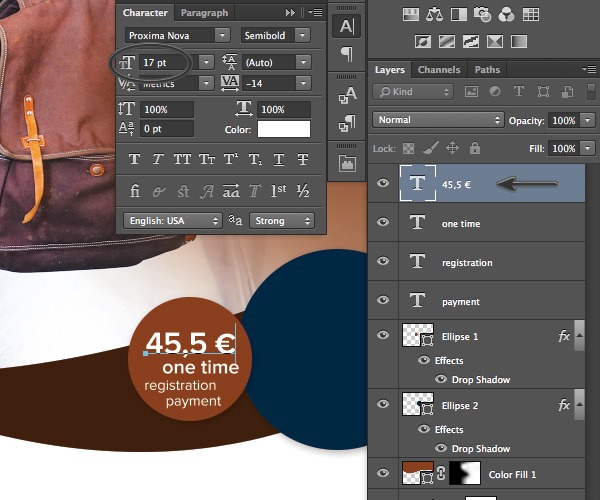The height and width of the screenshot is (500, 600).
Task: Open the Normal blend mode dropdown
Action: pos(438,120)
